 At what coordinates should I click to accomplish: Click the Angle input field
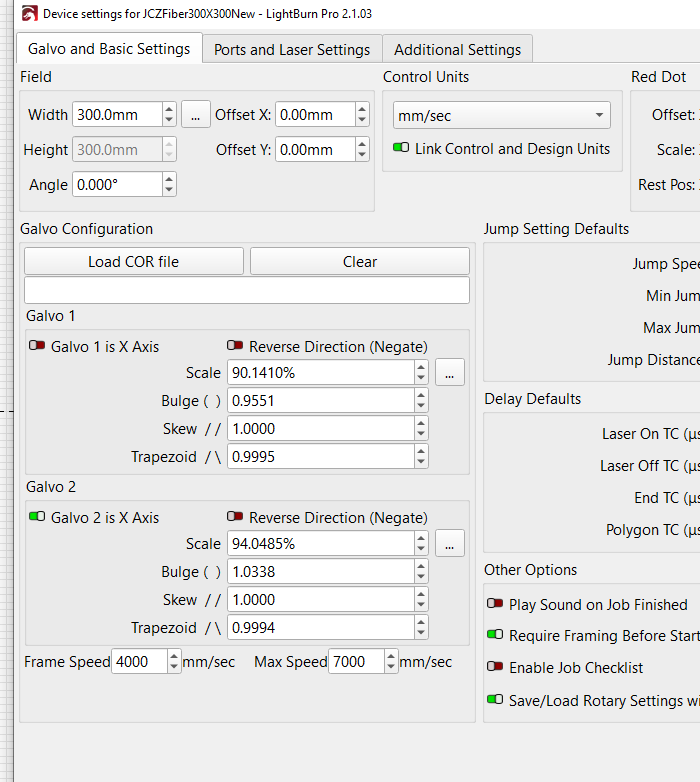click(117, 185)
